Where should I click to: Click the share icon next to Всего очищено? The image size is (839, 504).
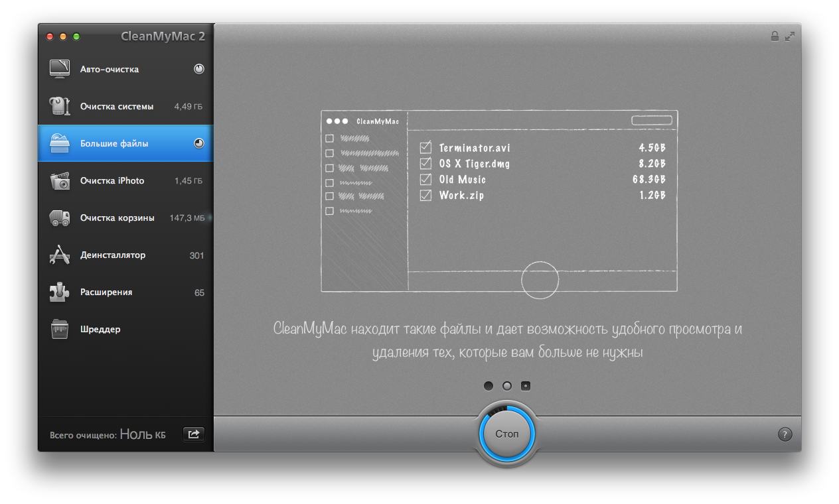[194, 434]
